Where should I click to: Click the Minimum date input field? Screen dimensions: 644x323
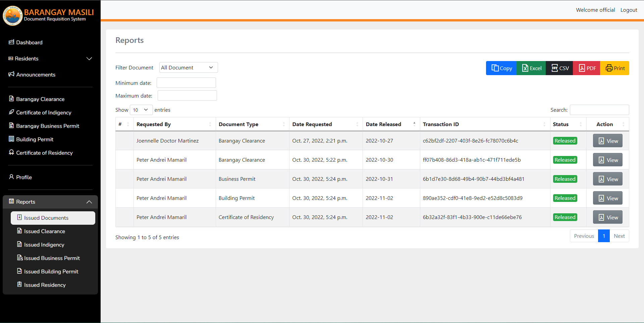[186, 83]
